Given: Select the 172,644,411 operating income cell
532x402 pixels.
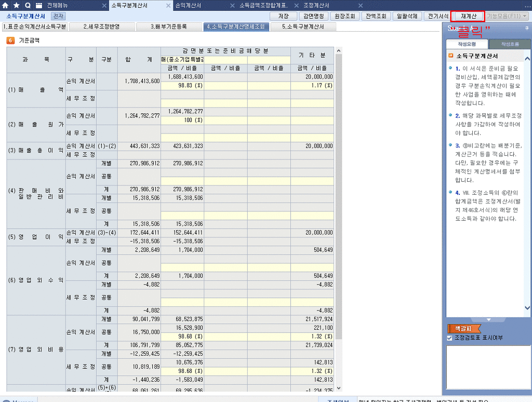Looking at the screenshot, I should coord(139,233).
